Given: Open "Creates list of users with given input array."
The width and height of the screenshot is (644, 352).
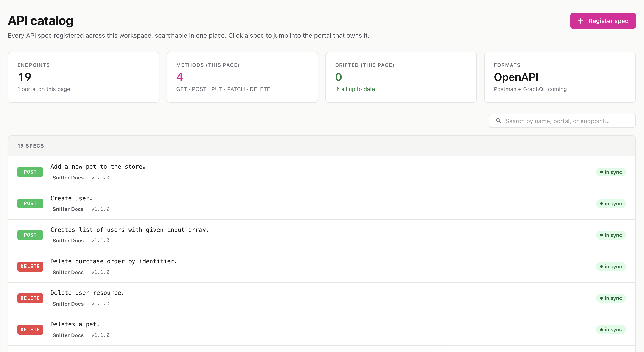Looking at the screenshot, I should coord(322,235).
